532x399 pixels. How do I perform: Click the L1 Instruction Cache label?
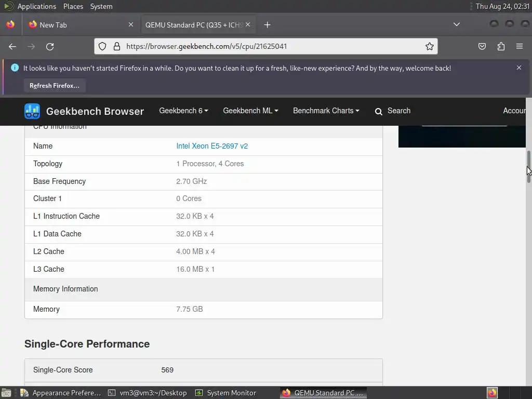click(x=66, y=216)
